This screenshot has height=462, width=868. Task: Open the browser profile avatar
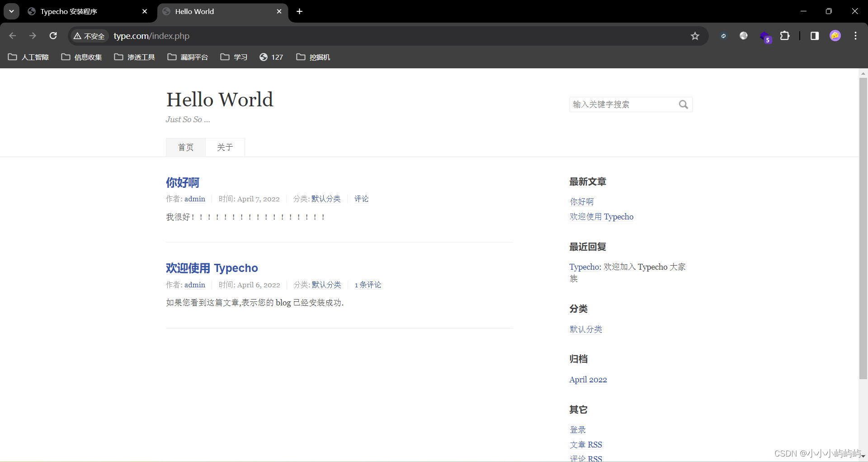835,36
